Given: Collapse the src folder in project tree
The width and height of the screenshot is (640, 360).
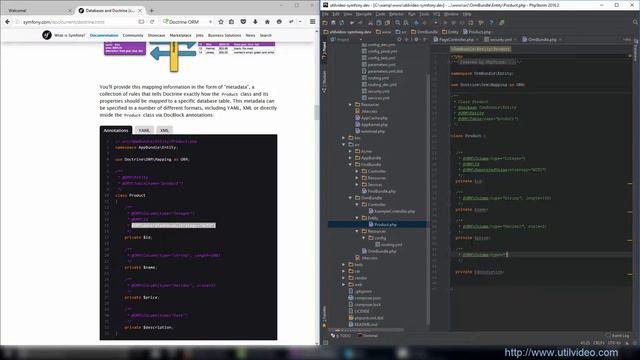Looking at the screenshot, I should (344, 144).
